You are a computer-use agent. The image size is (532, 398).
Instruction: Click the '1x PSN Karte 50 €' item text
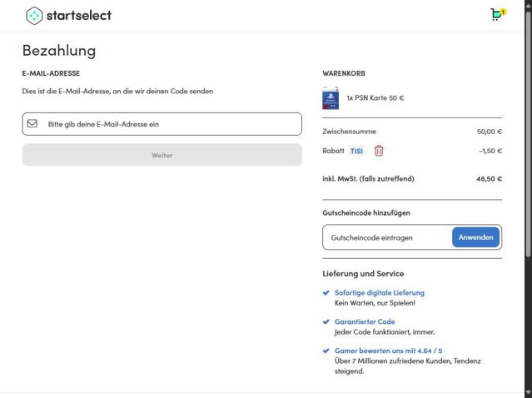pyautogui.click(x=375, y=98)
